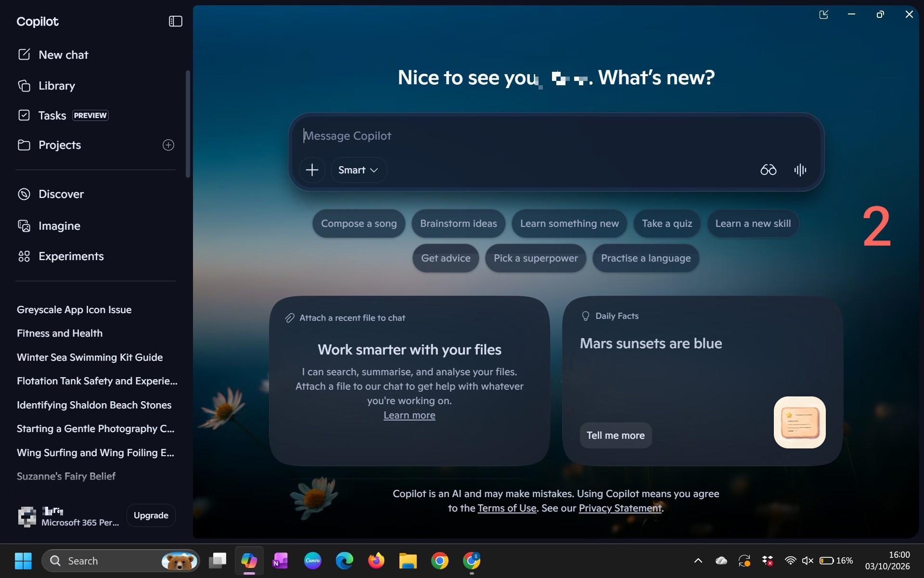This screenshot has height=578, width=924.
Task: Select Learn a new skill chip
Action: [753, 223]
